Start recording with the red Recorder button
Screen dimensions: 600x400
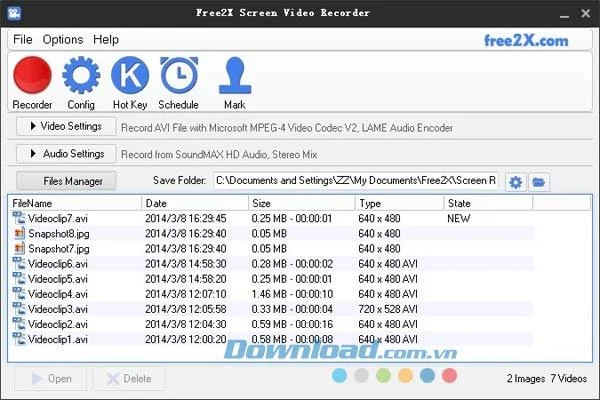pos(32,75)
